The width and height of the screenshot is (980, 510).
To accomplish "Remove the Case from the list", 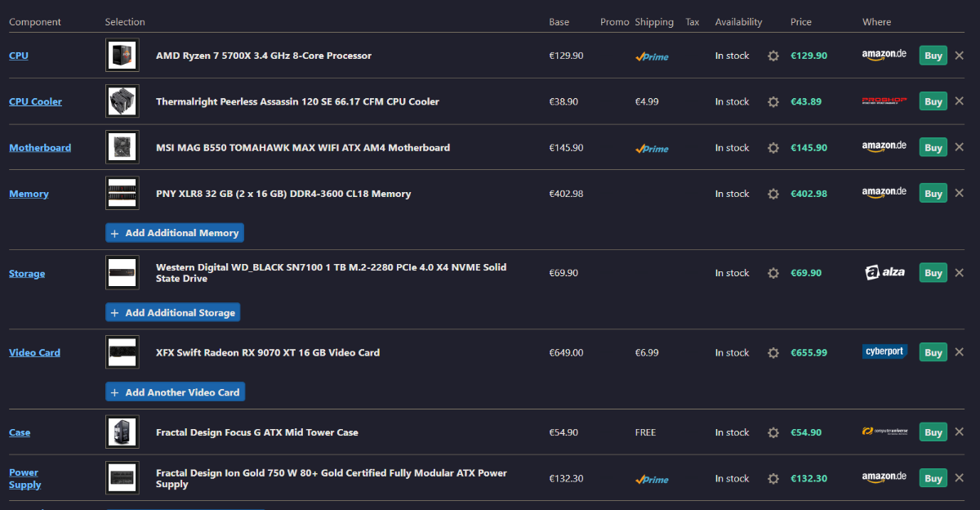I will coord(960,432).
